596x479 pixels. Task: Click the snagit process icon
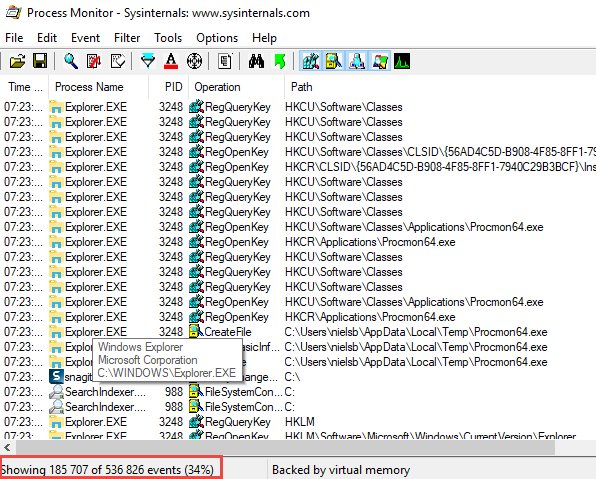(x=56, y=377)
